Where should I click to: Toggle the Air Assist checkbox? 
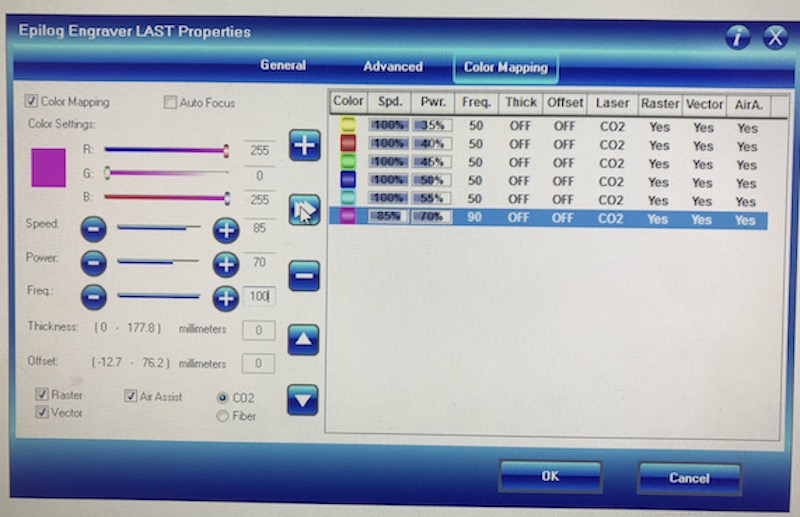coord(131,396)
